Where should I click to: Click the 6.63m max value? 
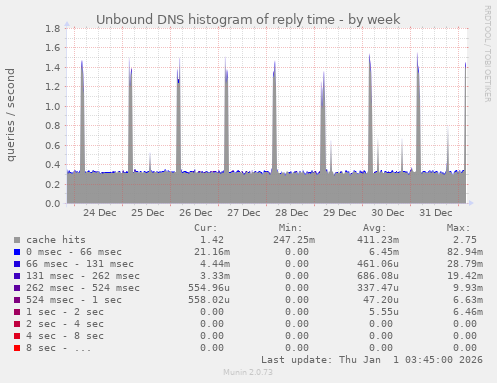pyautogui.click(x=468, y=300)
